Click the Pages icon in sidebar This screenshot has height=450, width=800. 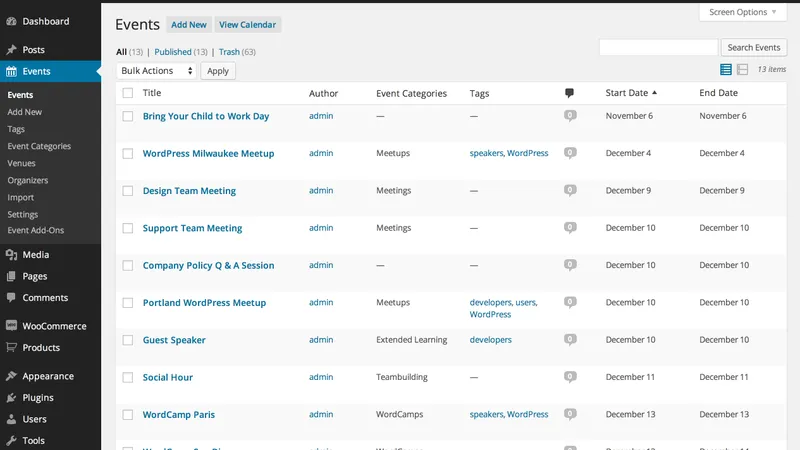11,276
